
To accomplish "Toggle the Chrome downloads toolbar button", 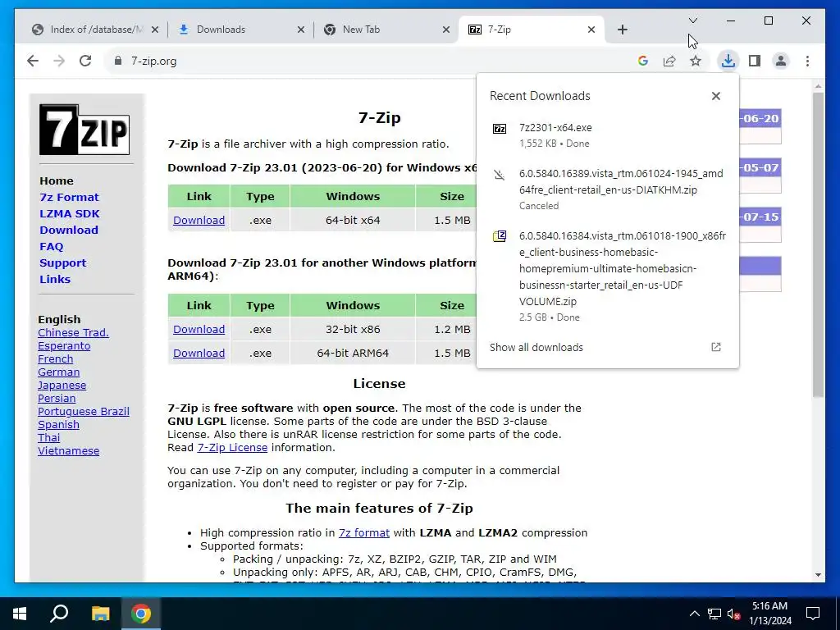I will point(728,61).
